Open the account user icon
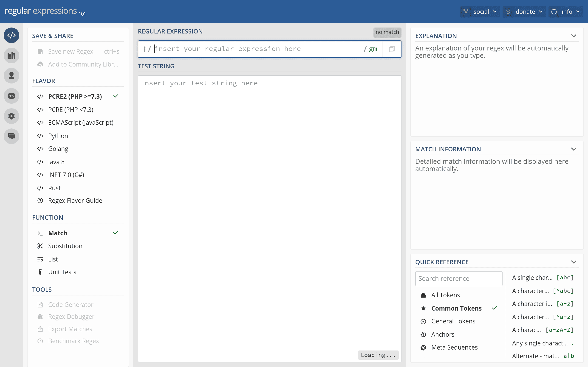 (x=11, y=76)
